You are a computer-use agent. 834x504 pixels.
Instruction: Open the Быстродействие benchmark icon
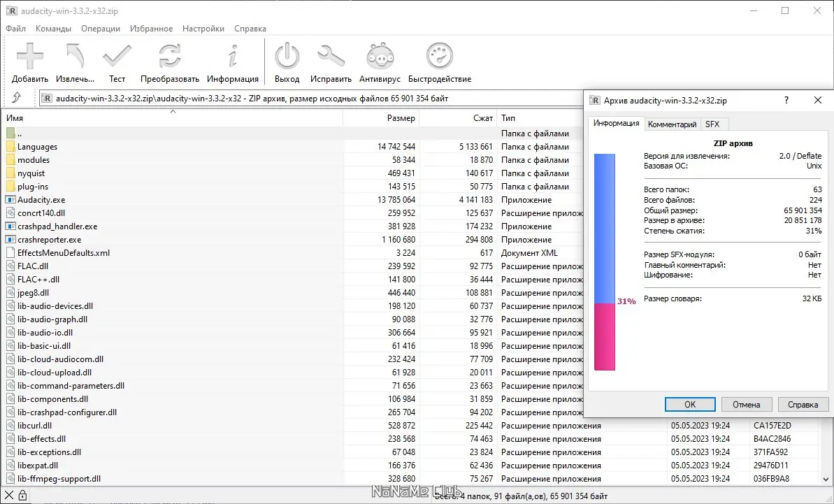(x=439, y=56)
